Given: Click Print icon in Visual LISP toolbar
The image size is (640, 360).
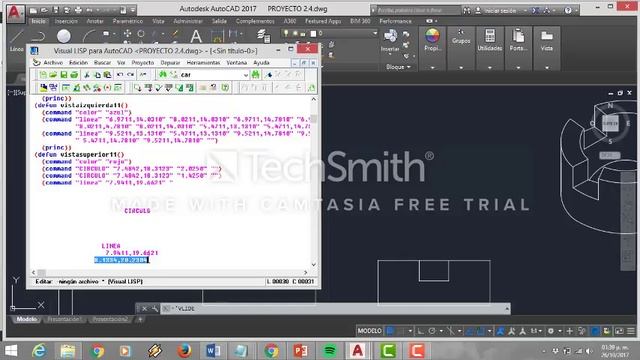Looking at the screenshot, I should click(x=74, y=75).
